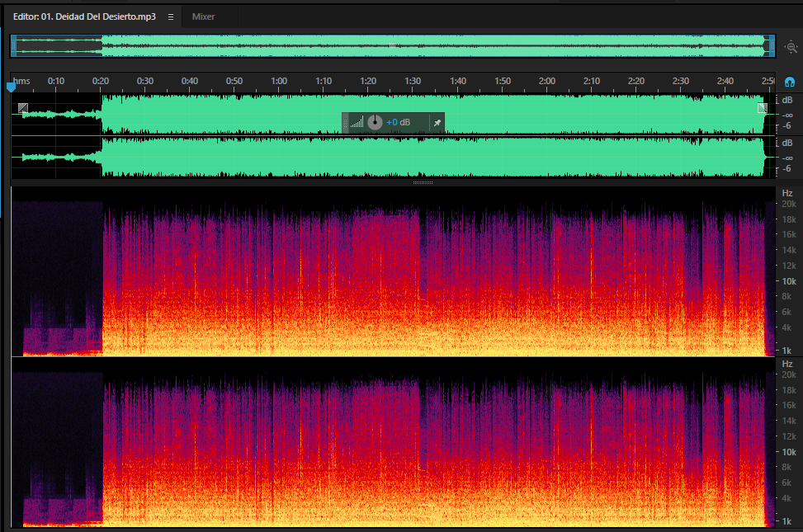
Task: Click 10k on the right channel frequency scale
Action: click(x=789, y=452)
